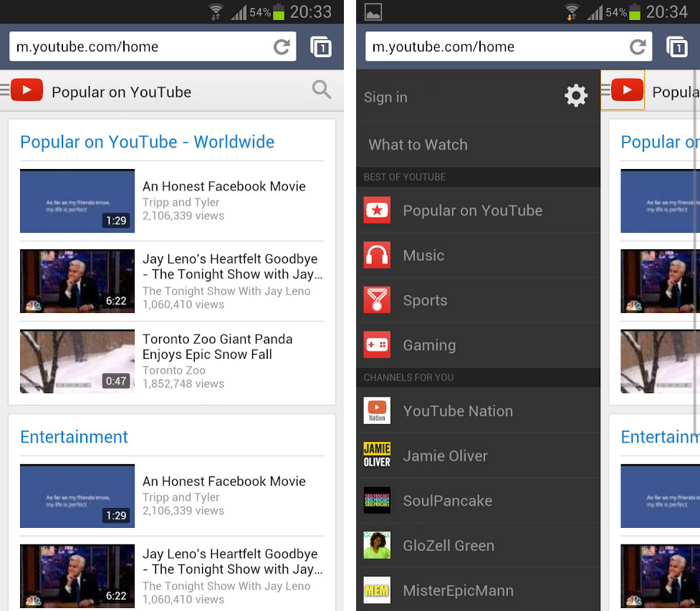Viewport: 700px width, 611px height.
Task: Play 6:22 Jay Leno thumbnail under Entertainment
Action: 77,576
